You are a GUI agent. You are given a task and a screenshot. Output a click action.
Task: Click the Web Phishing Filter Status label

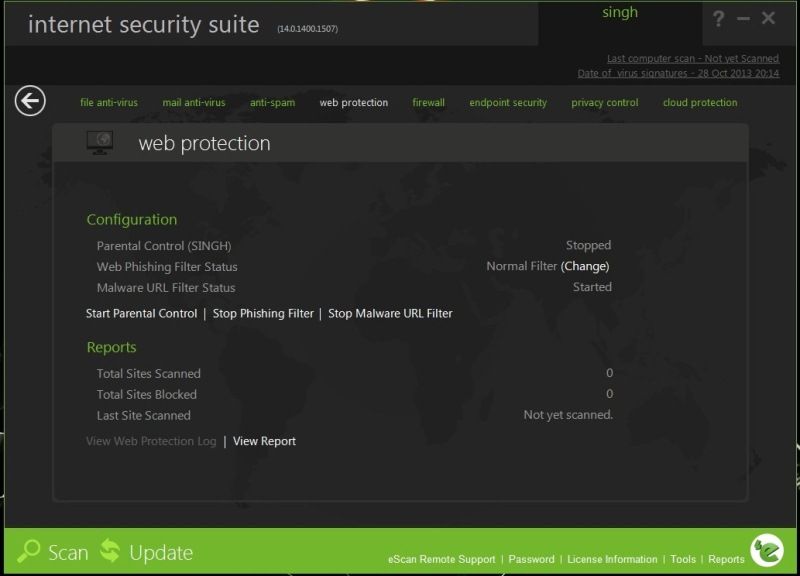167,267
